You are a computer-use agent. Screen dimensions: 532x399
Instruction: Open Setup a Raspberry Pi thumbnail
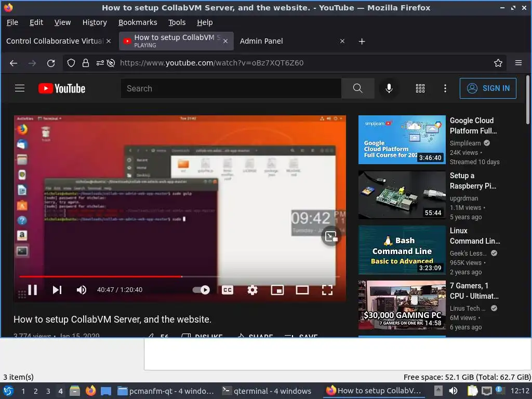(x=402, y=195)
